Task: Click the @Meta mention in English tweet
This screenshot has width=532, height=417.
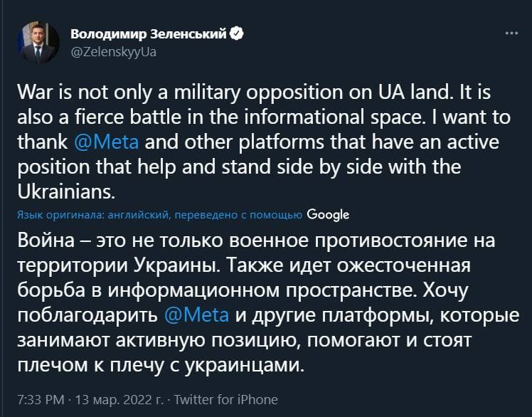Action: [x=110, y=141]
